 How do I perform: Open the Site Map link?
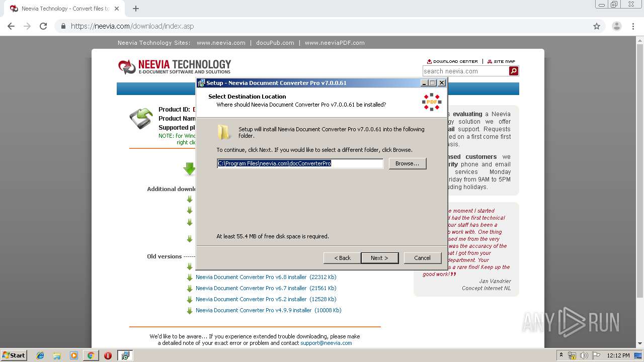coord(501,61)
